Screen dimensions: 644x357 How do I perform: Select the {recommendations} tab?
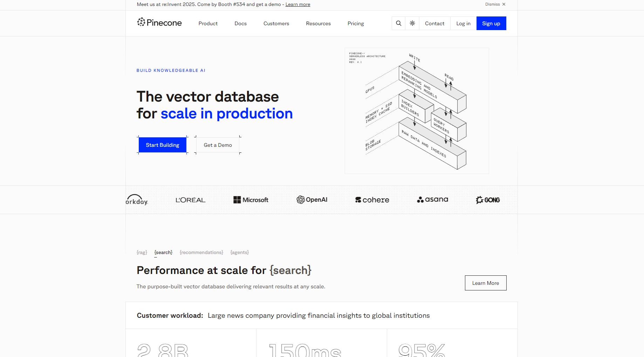pos(201,252)
